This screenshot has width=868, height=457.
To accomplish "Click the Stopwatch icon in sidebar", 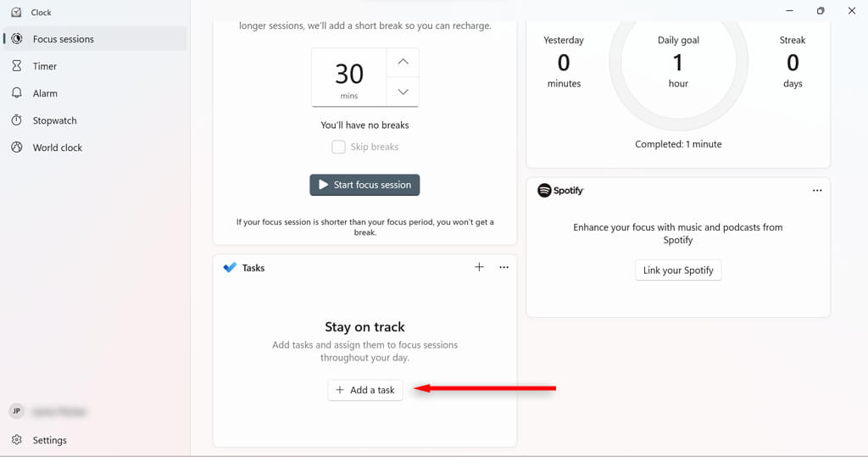I will [x=17, y=120].
